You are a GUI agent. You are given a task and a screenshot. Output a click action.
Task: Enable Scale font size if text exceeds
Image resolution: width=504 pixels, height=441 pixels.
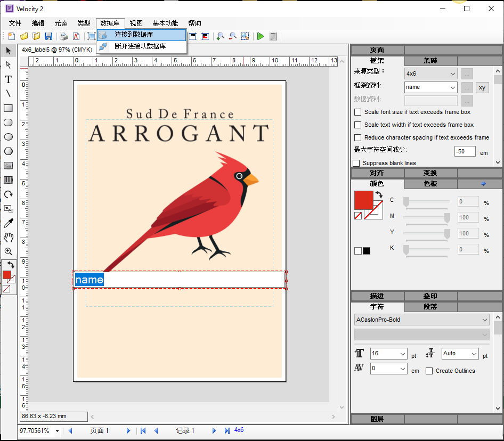click(358, 112)
